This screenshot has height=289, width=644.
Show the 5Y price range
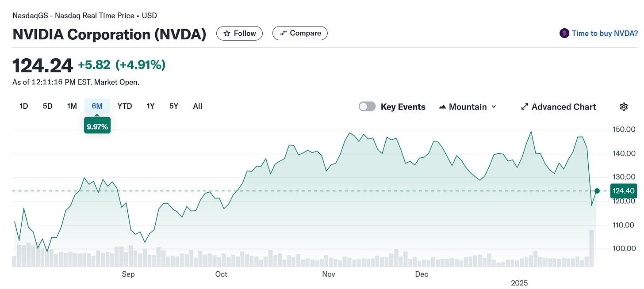(174, 106)
